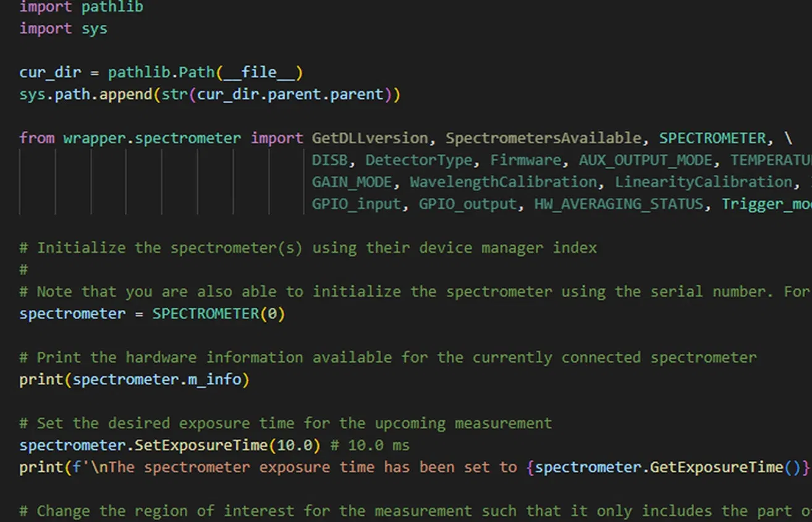Click the cur_dir variable name

[x=49, y=72]
